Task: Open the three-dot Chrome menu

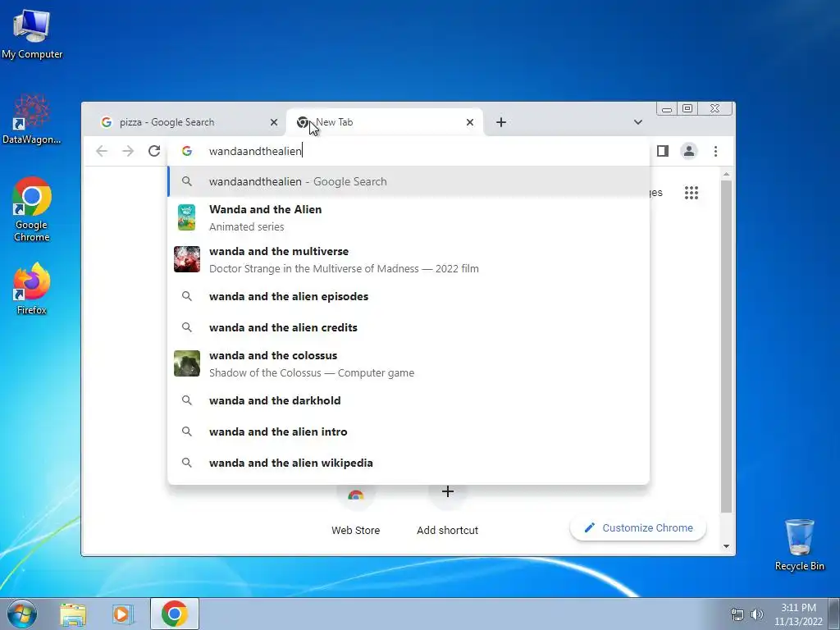Action: [x=715, y=151]
